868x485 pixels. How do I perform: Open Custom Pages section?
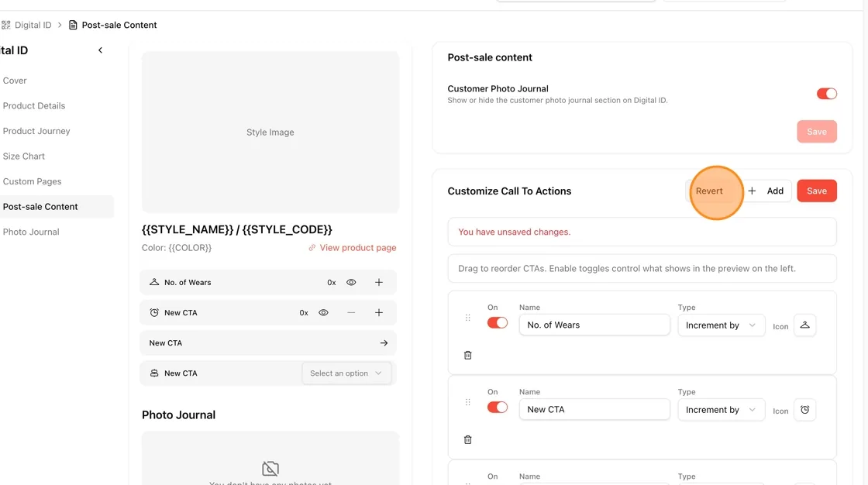(32, 181)
